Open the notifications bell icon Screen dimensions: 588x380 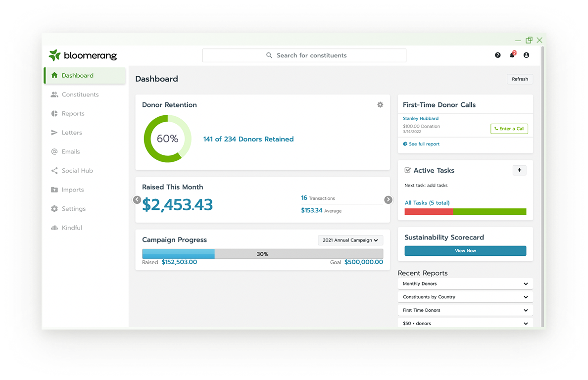(512, 55)
